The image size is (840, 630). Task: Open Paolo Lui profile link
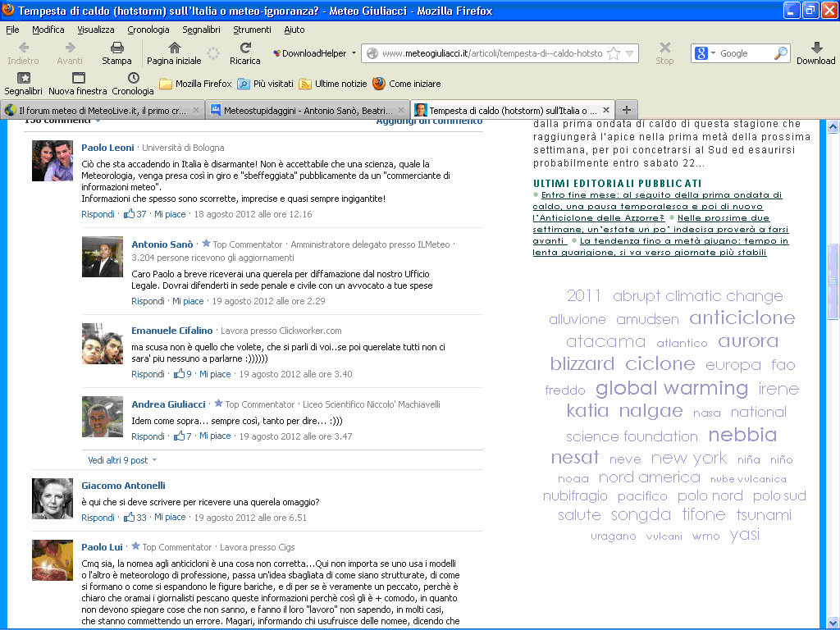[x=102, y=547]
